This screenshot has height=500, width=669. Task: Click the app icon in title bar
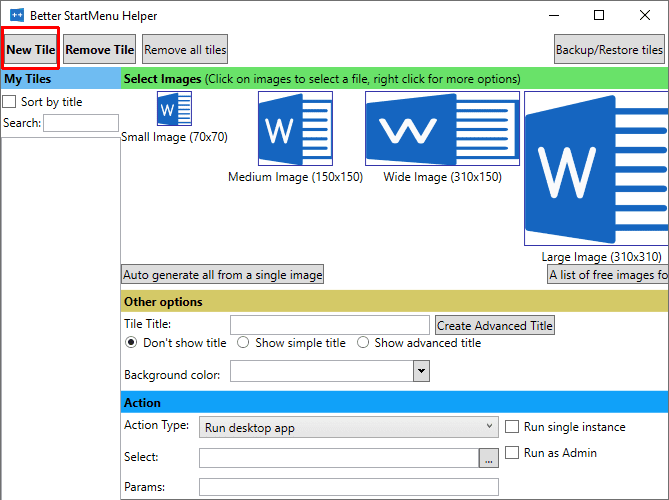pos(17,16)
